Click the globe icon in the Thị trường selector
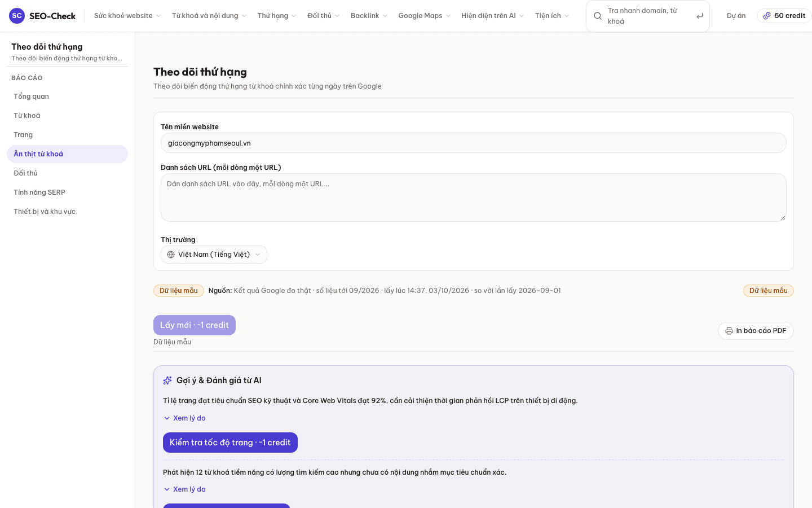 171,255
